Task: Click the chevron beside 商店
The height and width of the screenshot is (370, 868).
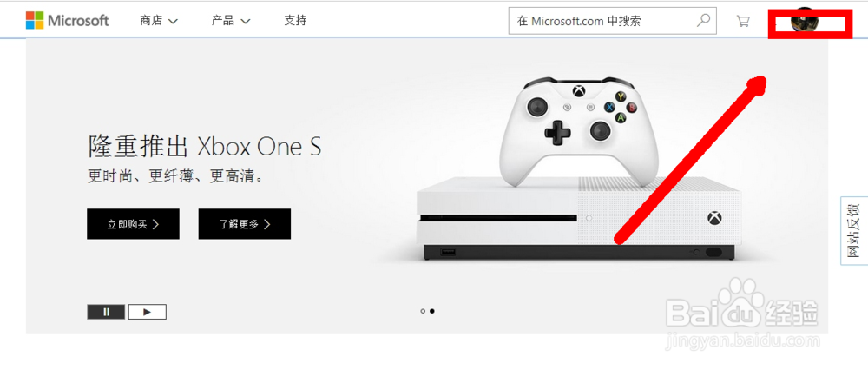Action: pyautogui.click(x=173, y=22)
